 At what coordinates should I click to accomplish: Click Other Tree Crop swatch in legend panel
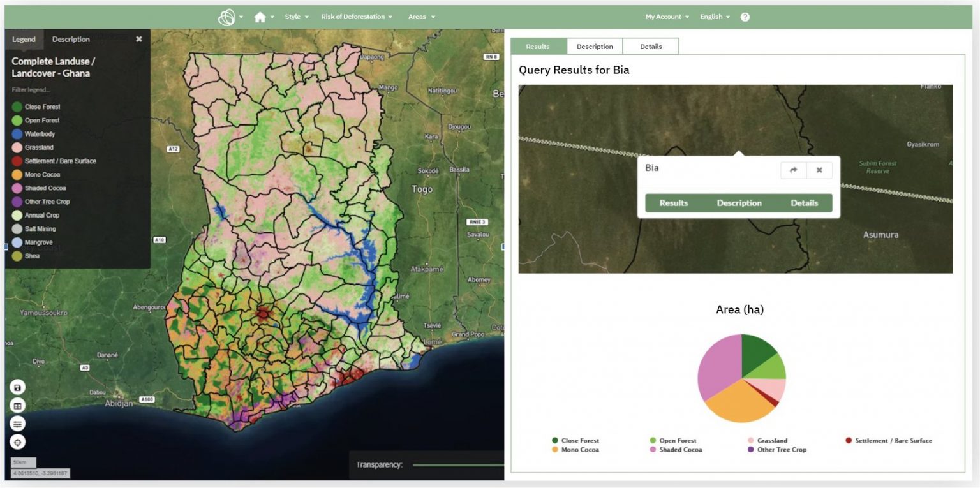click(17, 202)
